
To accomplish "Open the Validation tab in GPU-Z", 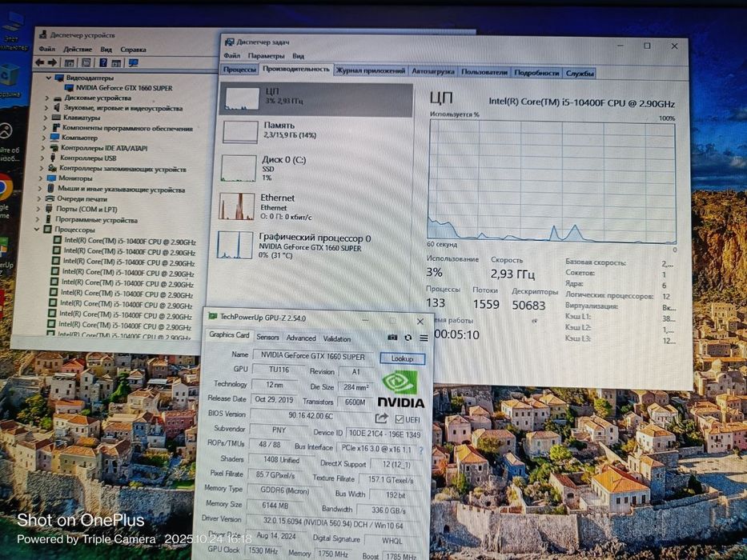I will coord(337,338).
